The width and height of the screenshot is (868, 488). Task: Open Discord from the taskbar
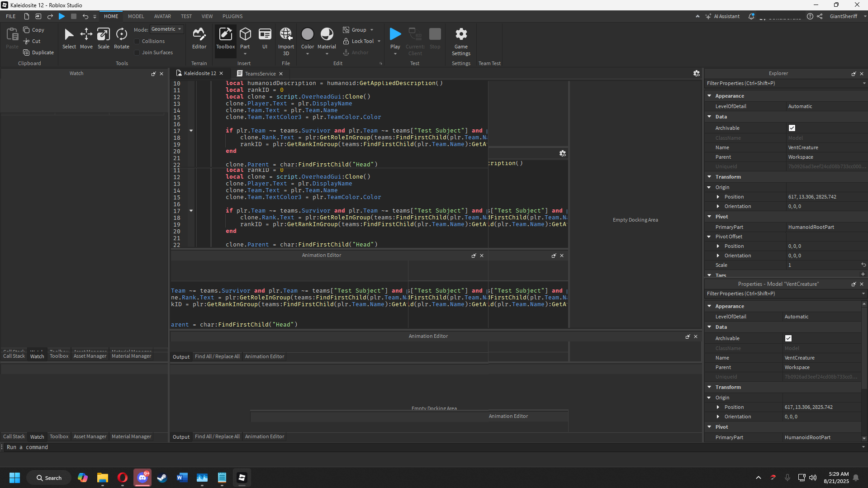click(x=142, y=478)
